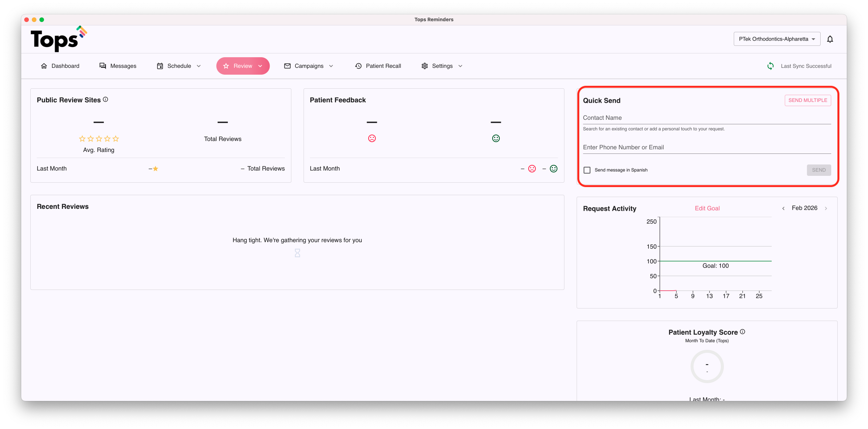Click the large happy face feedback icon
Image resolution: width=868 pixels, height=429 pixels.
click(496, 138)
